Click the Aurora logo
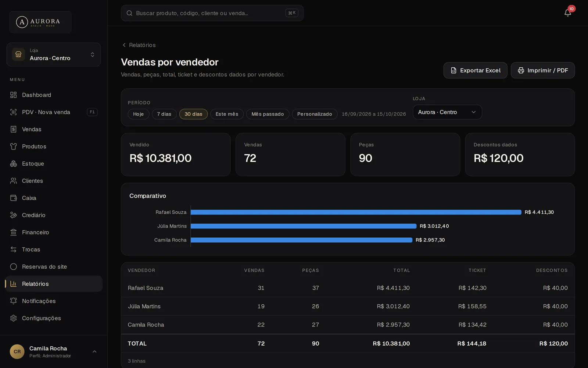The height and width of the screenshot is (368, 588). 40,22
